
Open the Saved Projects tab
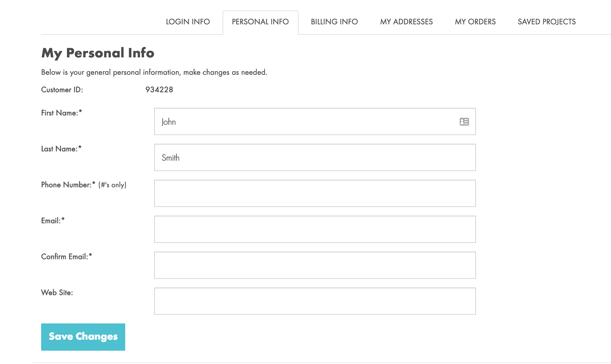(547, 22)
